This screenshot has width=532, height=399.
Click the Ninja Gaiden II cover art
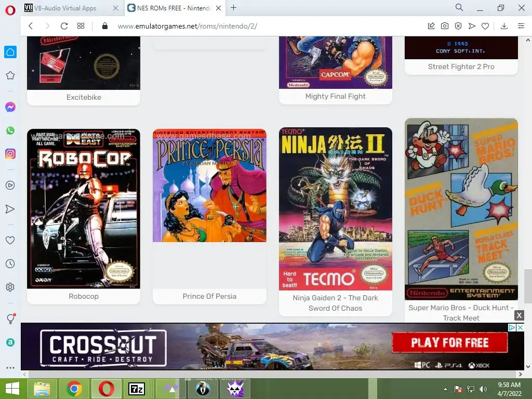point(335,209)
